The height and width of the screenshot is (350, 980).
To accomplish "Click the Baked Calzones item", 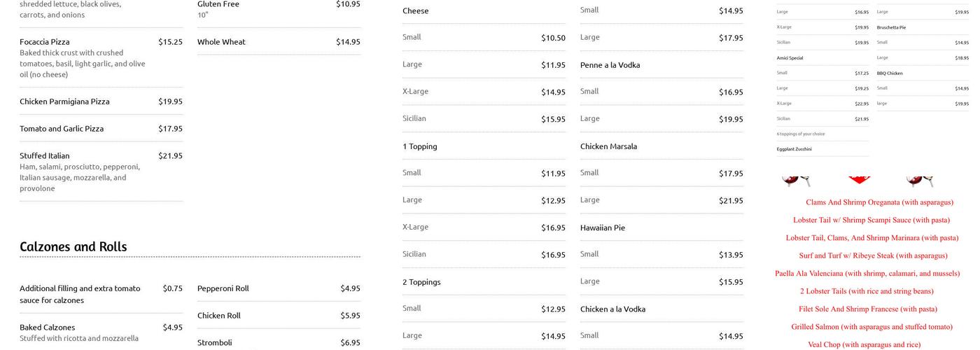I will [x=47, y=328].
